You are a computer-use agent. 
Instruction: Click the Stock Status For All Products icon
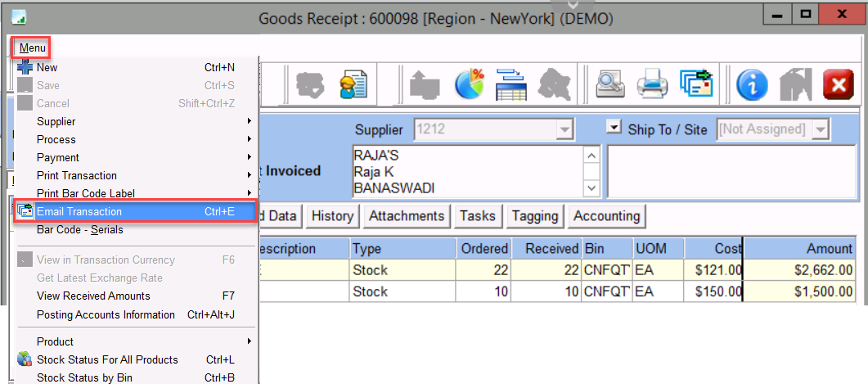[25, 359]
